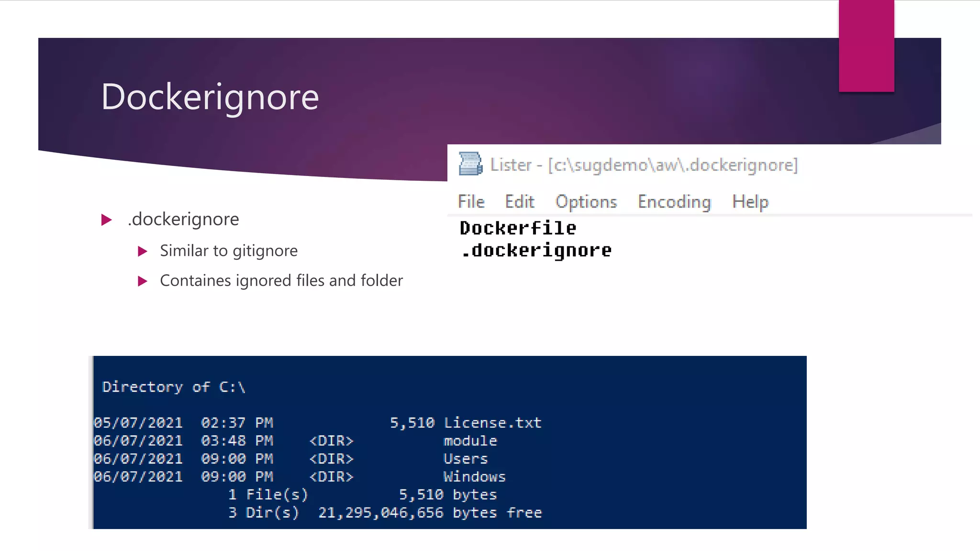Viewport: 980px width, 551px height.
Task: Open the Encoding menu in Lister
Action: (x=674, y=202)
